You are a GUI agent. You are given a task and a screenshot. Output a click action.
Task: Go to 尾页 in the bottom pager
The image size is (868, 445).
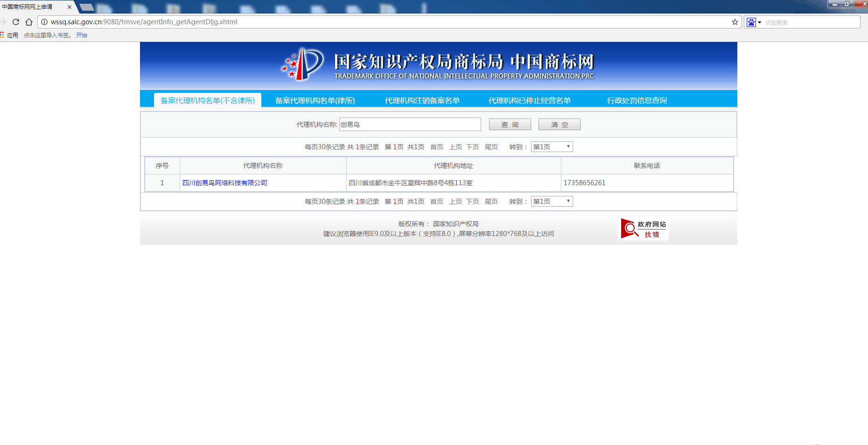pos(491,202)
